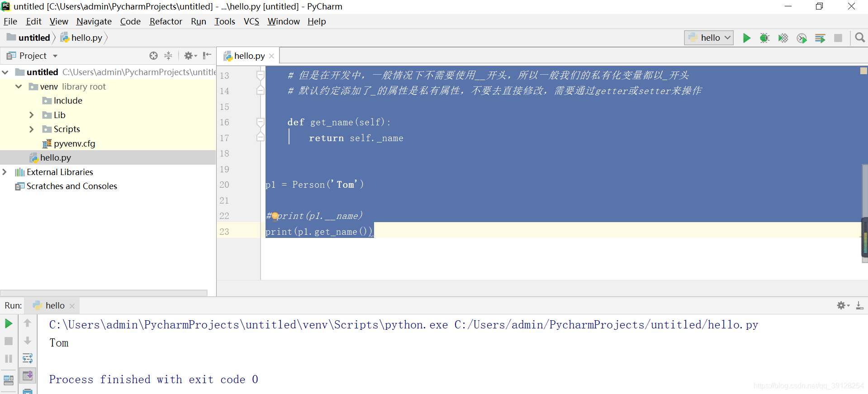This screenshot has height=394, width=868.
Task: Click Project panel horizontal scrollbar
Action: pos(104,292)
